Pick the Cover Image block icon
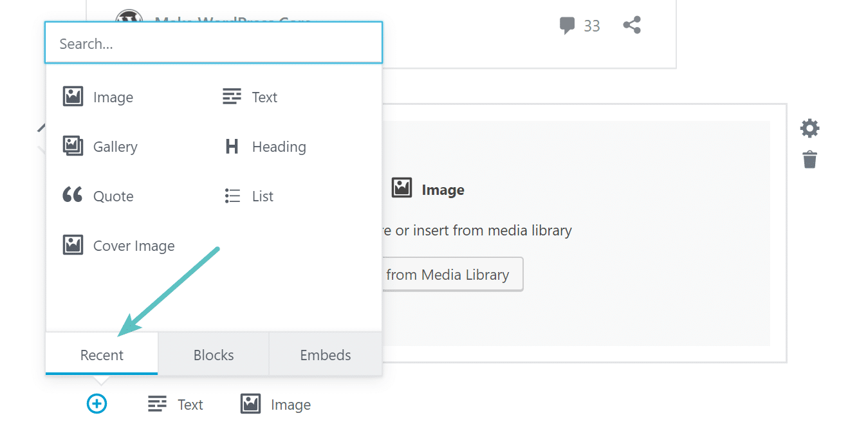868x438 pixels. (73, 245)
